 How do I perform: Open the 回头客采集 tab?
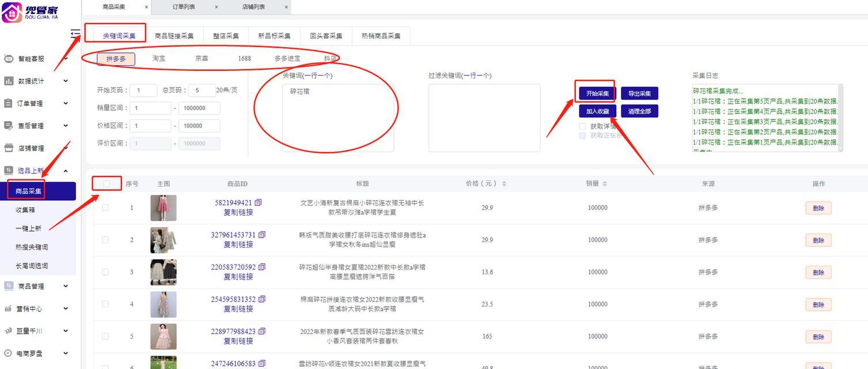pyautogui.click(x=326, y=36)
